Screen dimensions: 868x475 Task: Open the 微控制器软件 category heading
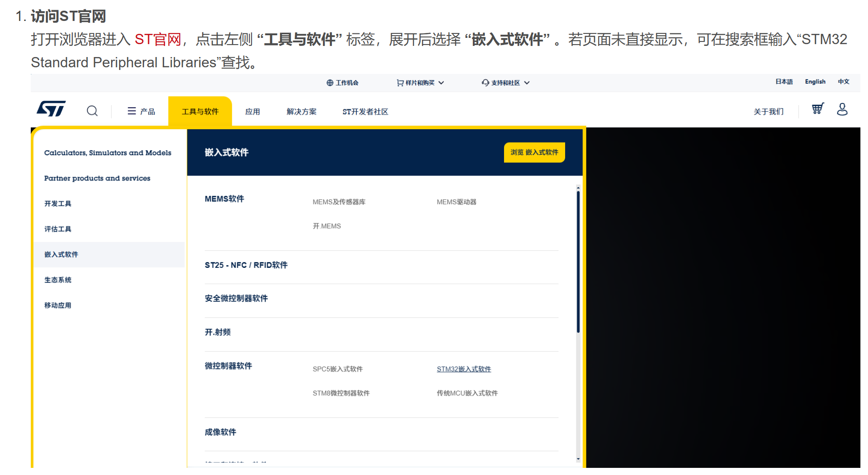228,366
